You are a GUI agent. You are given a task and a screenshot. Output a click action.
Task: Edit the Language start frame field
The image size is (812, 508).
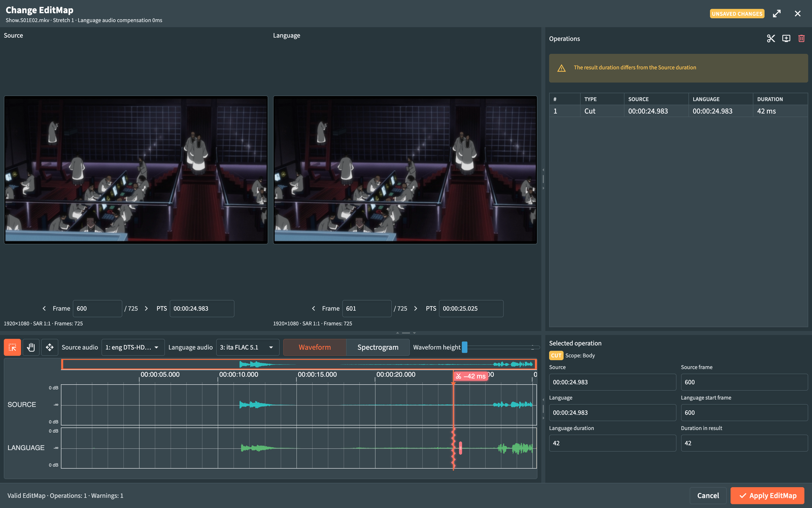pyautogui.click(x=745, y=412)
